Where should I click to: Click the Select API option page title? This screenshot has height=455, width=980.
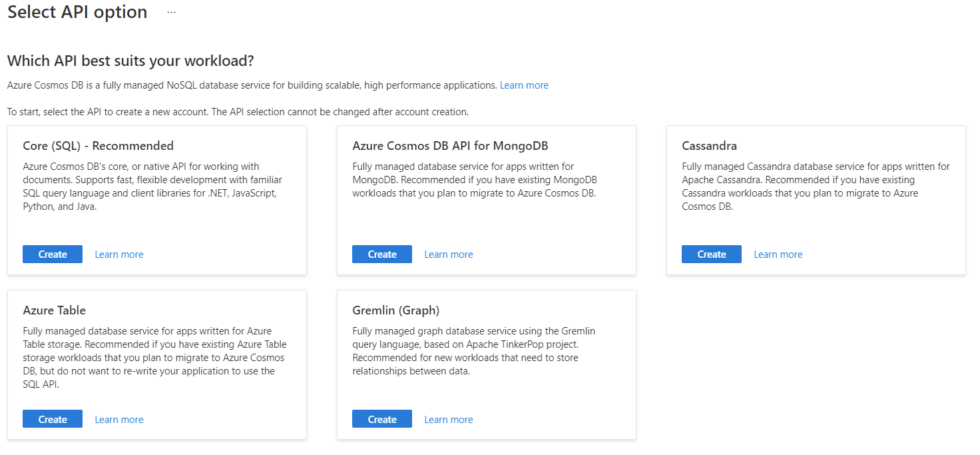point(77,11)
